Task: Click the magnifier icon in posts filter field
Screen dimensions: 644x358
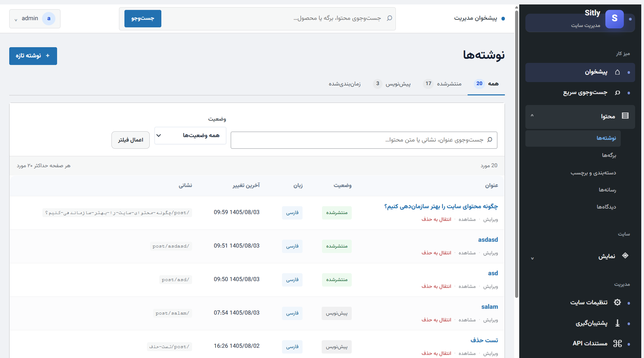Action: coord(489,140)
